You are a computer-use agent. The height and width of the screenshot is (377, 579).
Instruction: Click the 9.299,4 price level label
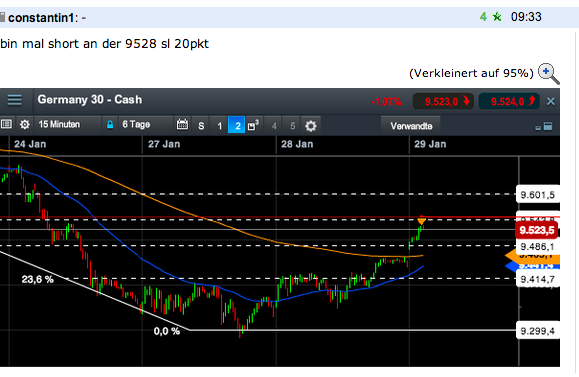coord(538,331)
